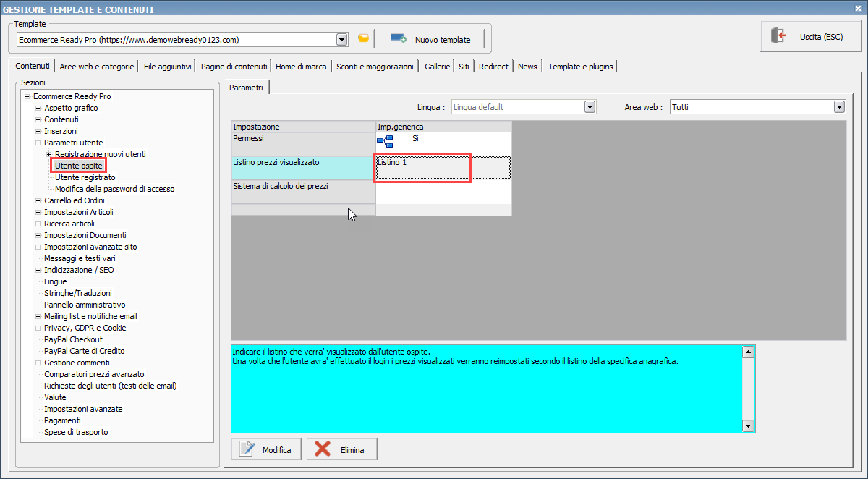Viewport: 868px width, 479px height.
Task: Select Comparatori prezzi avanzato
Action: pyautogui.click(x=94, y=374)
